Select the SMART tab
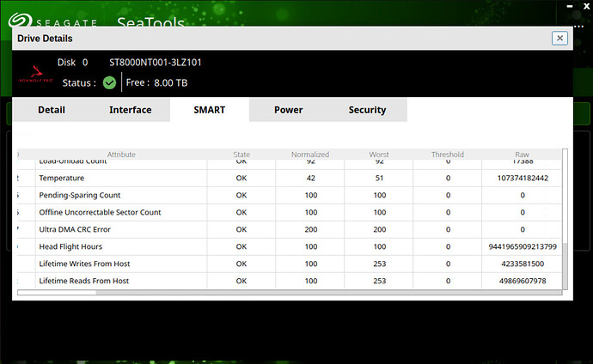The width and height of the screenshot is (593, 364). point(209,110)
